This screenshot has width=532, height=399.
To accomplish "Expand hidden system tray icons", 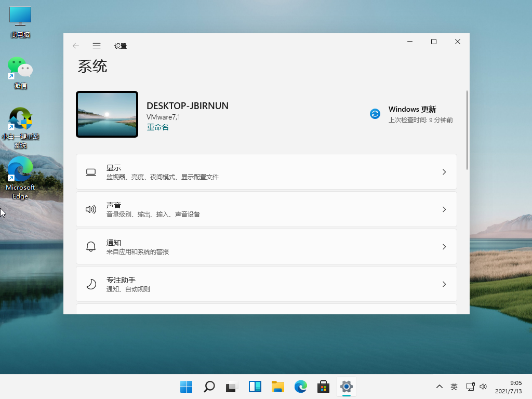I will coord(440,387).
